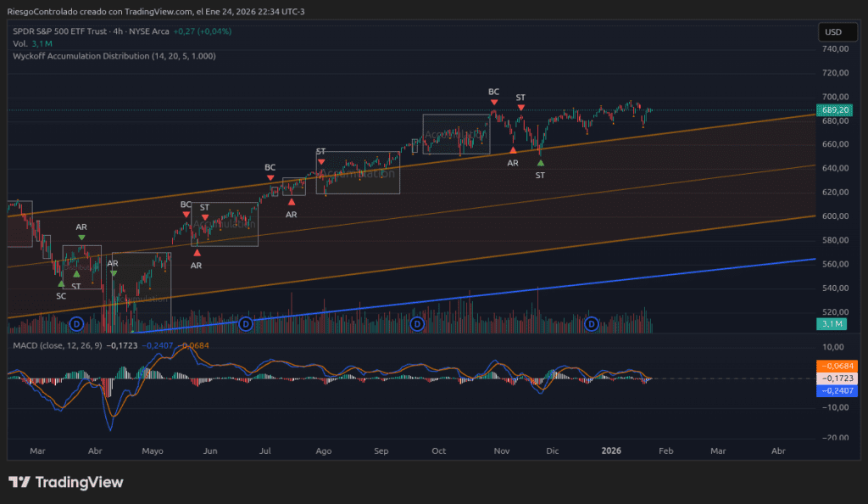Image resolution: width=868 pixels, height=504 pixels.
Task: Click the blue MACD value tag −0,2407
Action: (834, 390)
